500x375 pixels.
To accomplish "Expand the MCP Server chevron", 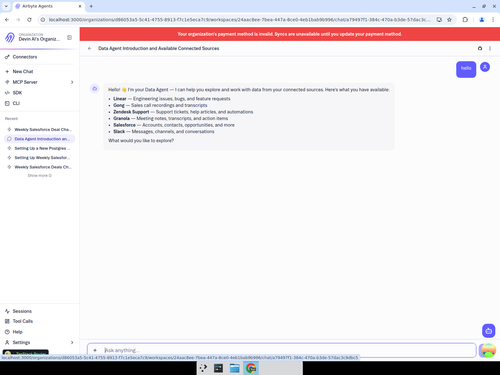I will pyautogui.click(x=72, y=82).
